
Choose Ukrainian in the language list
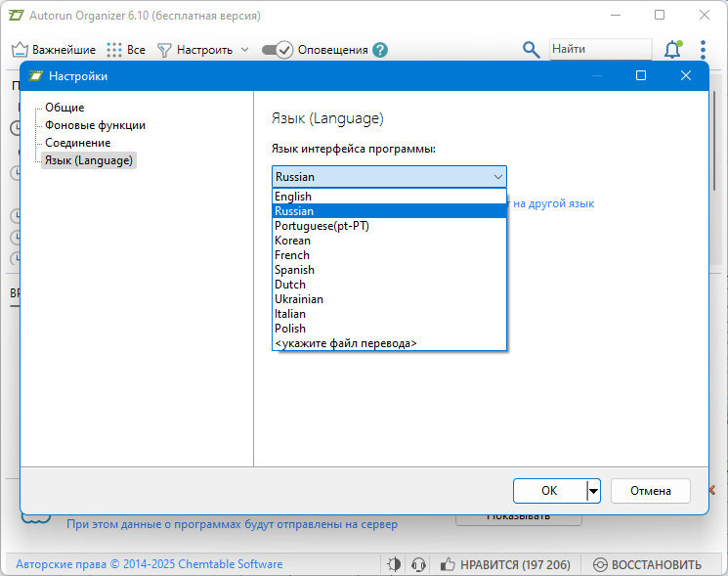[389, 299]
